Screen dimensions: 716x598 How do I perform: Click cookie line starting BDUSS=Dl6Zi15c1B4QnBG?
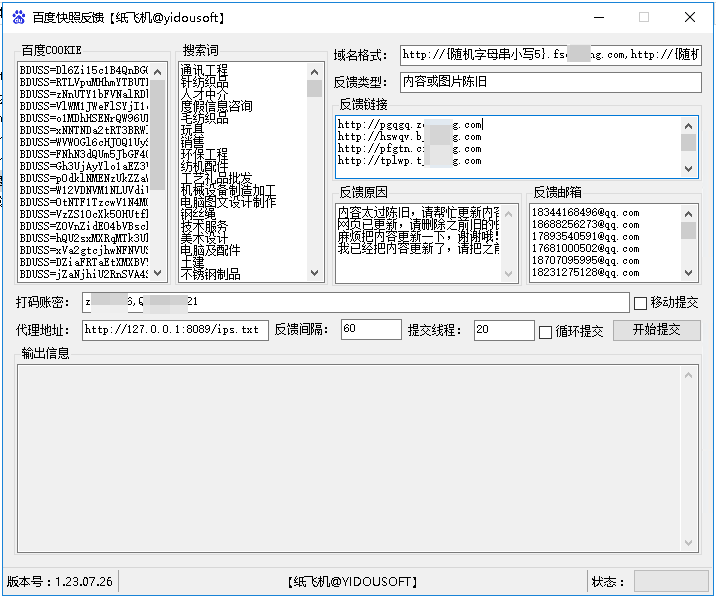point(84,70)
